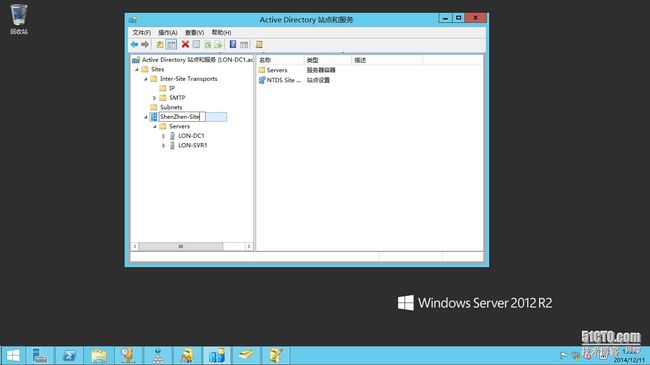The height and width of the screenshot is (365, 650).
Task: Select the Subnets folder
Action: pos(171,107)
